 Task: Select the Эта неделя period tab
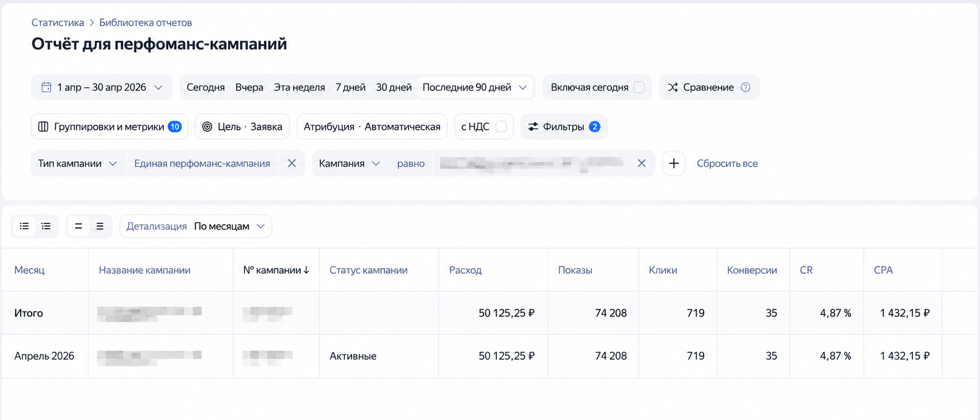tap(299, 87)
